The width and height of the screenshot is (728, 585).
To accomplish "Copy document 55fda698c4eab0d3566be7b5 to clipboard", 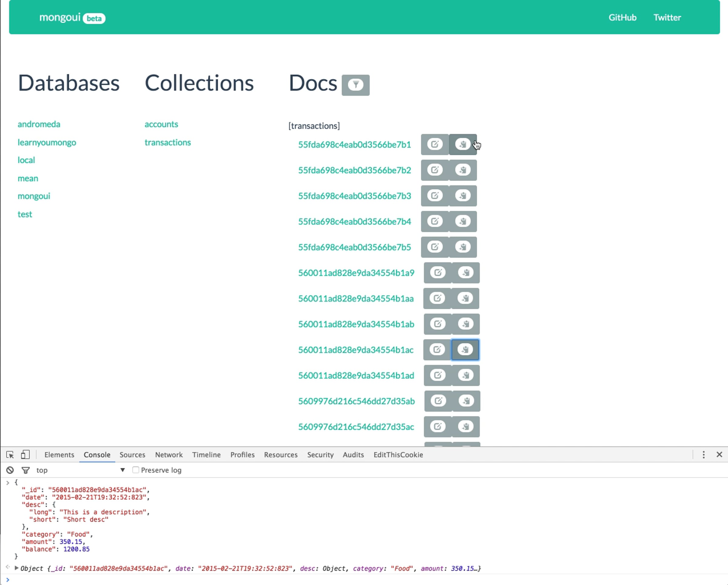I will 463,247.
